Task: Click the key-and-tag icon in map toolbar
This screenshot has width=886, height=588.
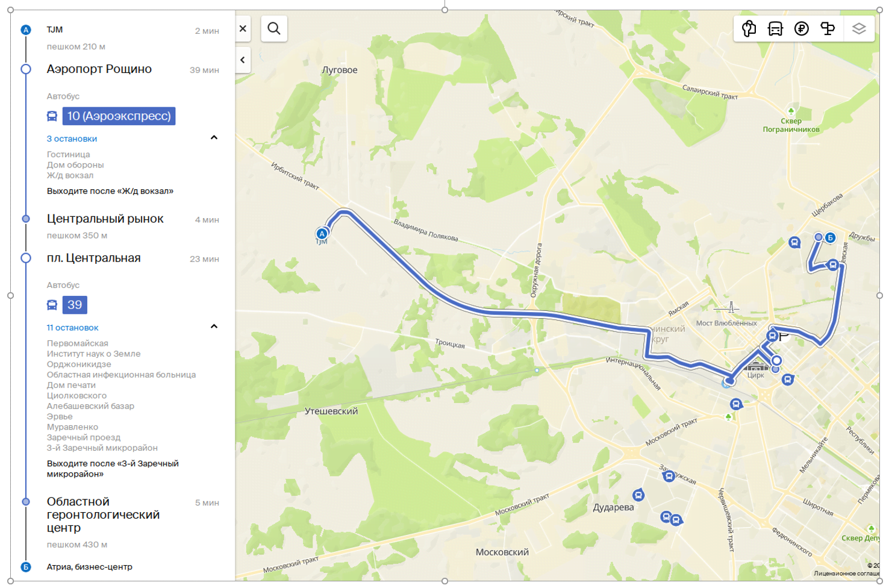Action: click(x=749, y=29)
